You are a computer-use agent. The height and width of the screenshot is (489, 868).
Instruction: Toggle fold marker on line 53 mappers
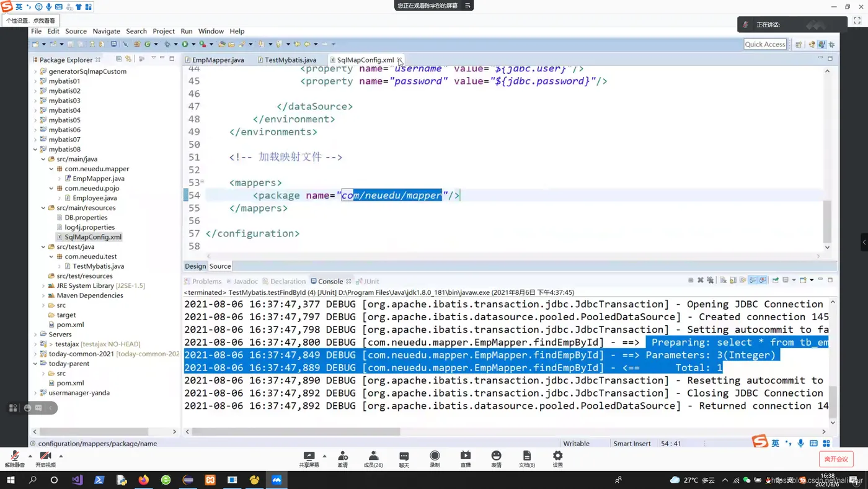(203, 182)
